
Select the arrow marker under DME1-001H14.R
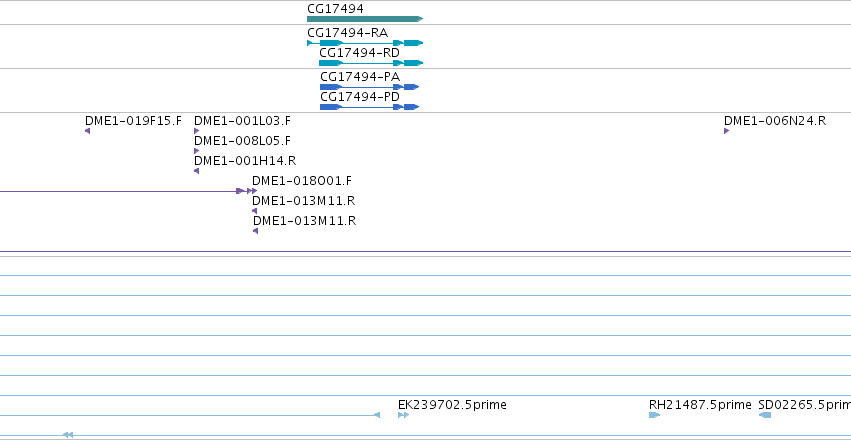tap(196, 171)
